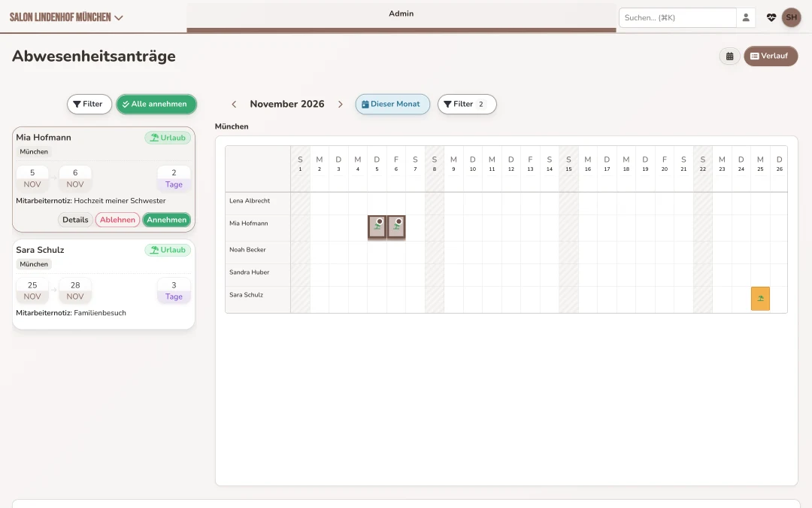This screenshot has width=812, height=508.
Task: Accept all requests with Alle annehmen
Action: tap(156, 104)
